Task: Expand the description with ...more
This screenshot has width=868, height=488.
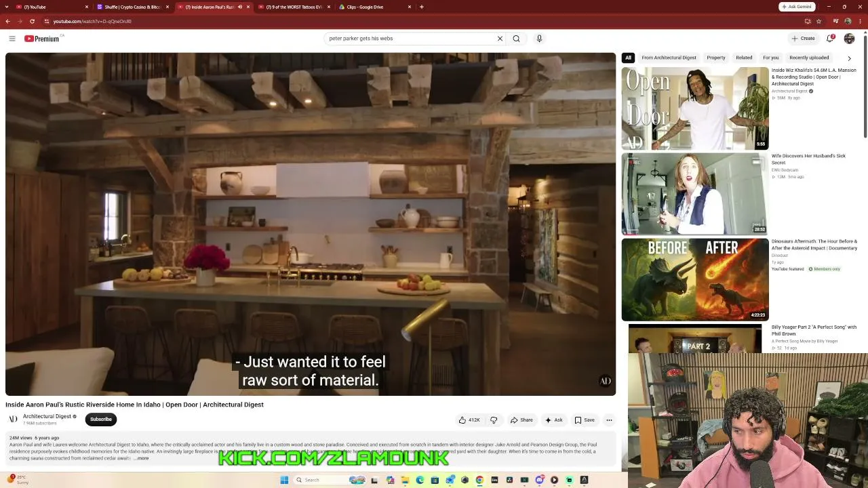Action: (x=141, y=458)
